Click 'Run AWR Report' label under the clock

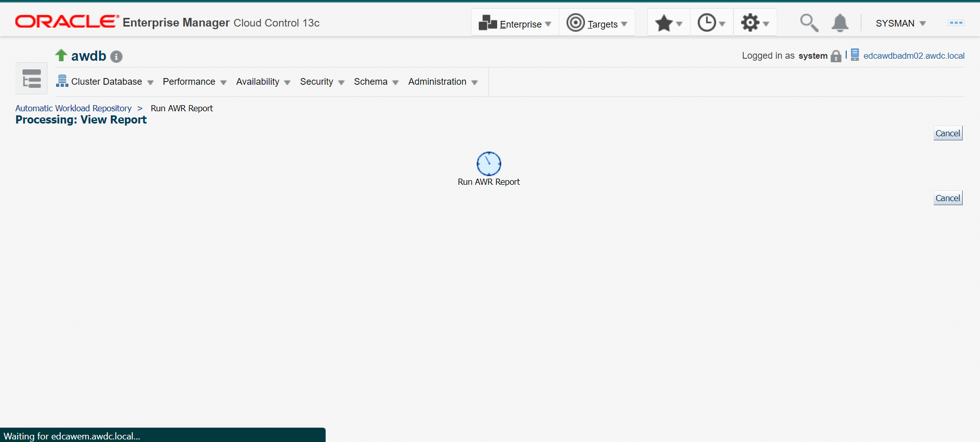coord(489,182)
